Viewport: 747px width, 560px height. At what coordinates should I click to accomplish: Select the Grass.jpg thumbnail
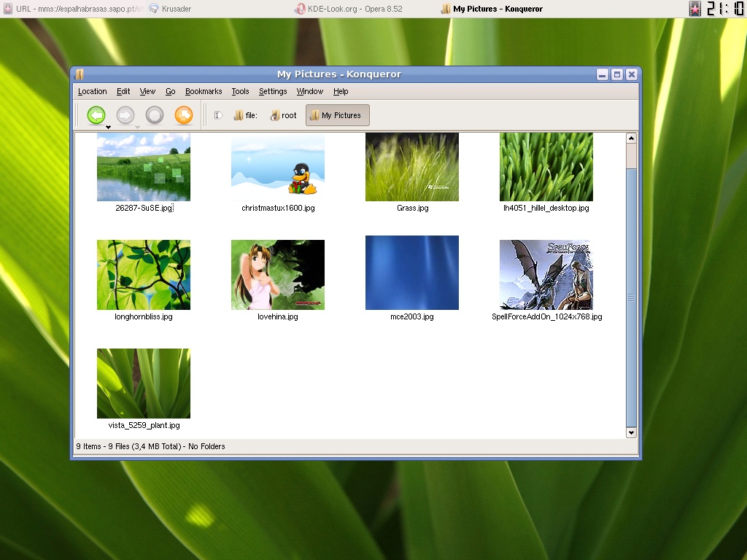point(412,167)
